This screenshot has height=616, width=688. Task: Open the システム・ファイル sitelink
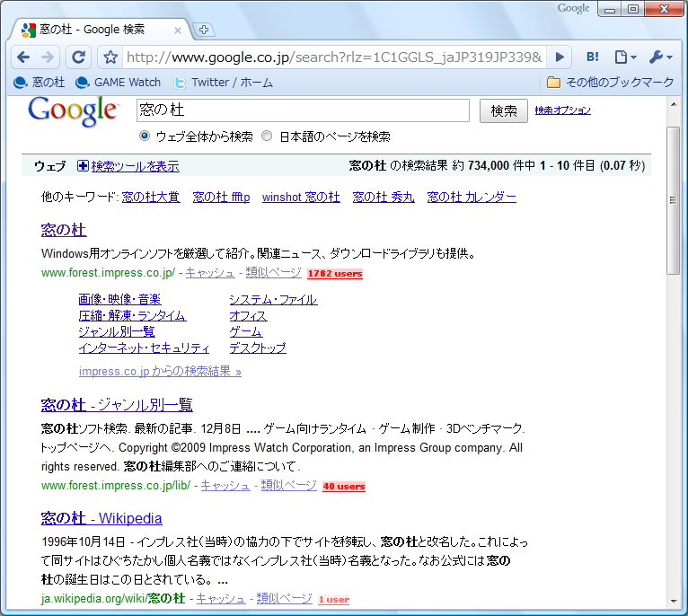click(x=273, y=299)
